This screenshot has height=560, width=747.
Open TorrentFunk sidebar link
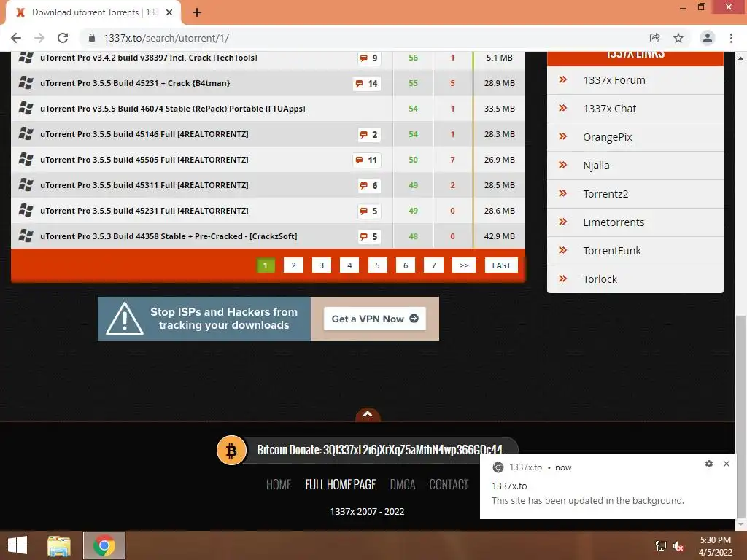[x=612, y=251]
